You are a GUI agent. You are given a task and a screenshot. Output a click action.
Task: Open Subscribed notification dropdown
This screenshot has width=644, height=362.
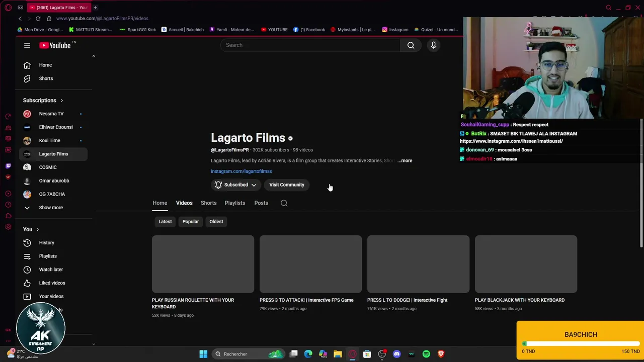pyautogui.click(x=236, y=185)
